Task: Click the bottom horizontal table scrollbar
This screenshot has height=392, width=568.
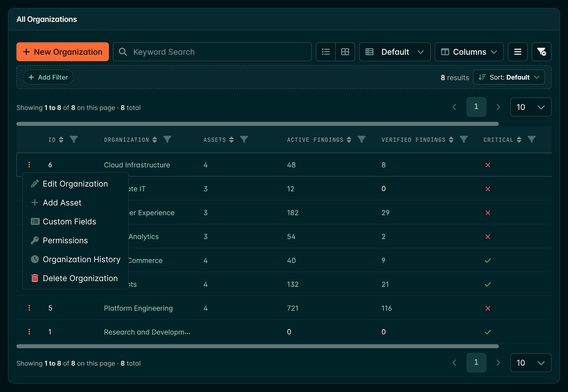Action: tap(258, 346)
